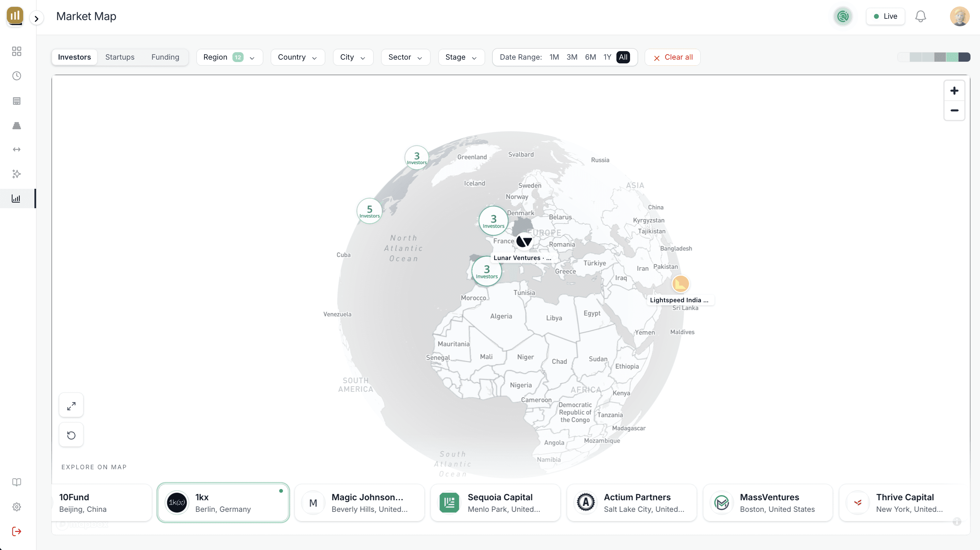
Task: Click the map zoom in plus button
Action: pyautogui.click(x=954, y=91)
